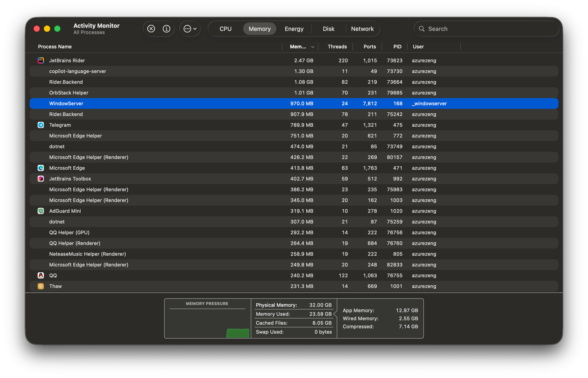Click the Wired Memory 2.55 GB value
Image resolution: width=588 pixels, height=378 pixels.
(408, 318)
